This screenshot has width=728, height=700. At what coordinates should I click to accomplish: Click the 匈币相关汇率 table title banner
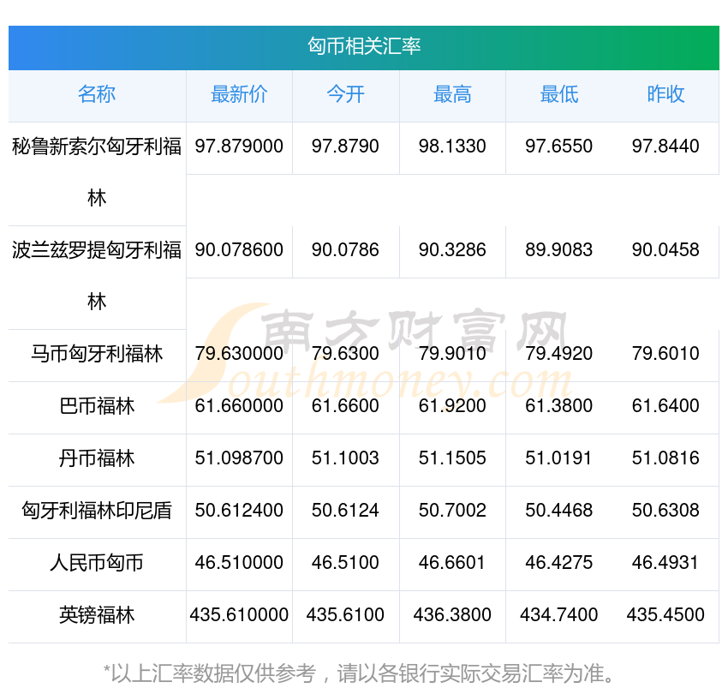pyautogui.click(x=364, y=46)
